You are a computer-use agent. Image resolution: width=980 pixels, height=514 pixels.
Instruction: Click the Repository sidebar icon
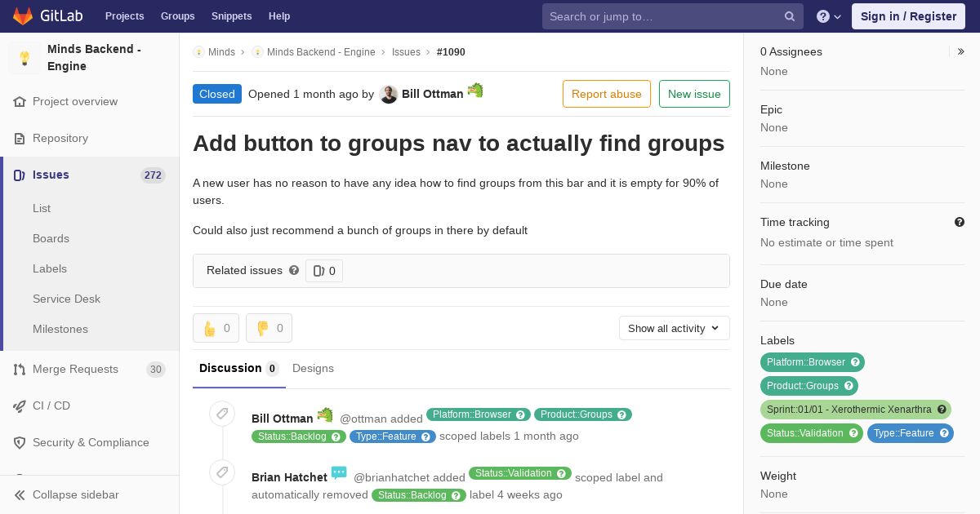click(x=20, y=138)
